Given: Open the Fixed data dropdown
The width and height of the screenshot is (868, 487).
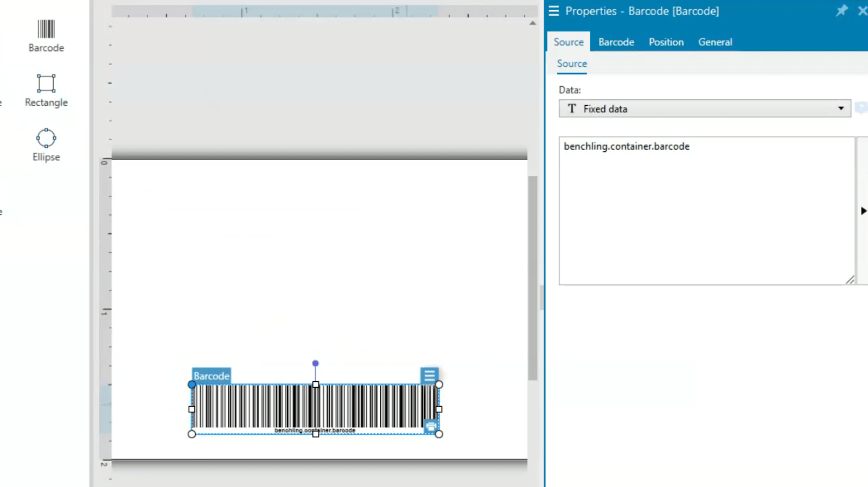Looking at the screenshot, I should (705, 108).
